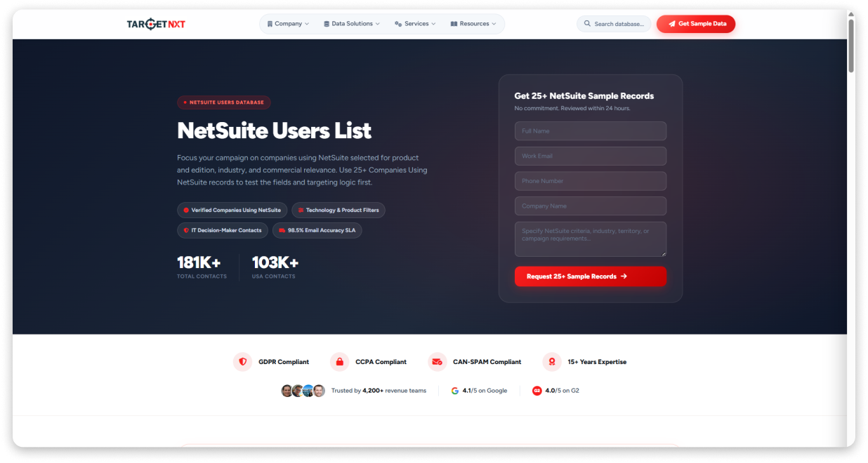This screenshot has height=463, width=868.
Task: Click arrow icon on Request Sample Records button
Action: [624, 276]
